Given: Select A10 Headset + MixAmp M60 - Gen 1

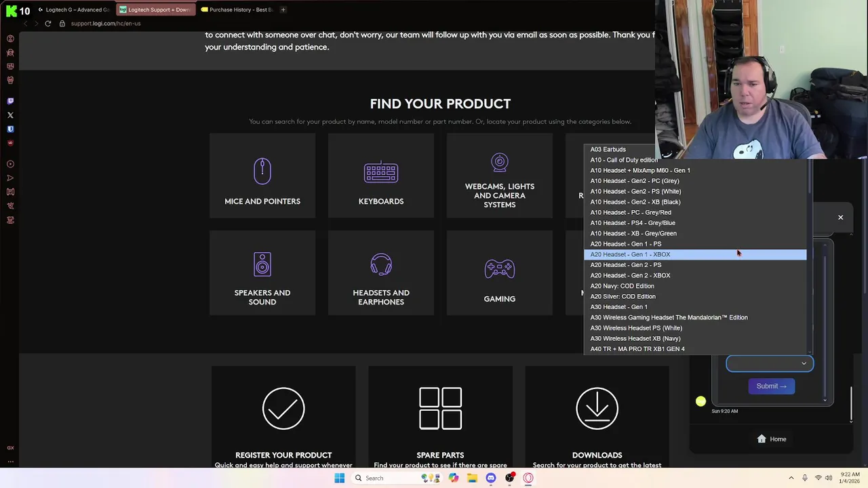Looking at the screenshot, I should click(x=695, y=170).
